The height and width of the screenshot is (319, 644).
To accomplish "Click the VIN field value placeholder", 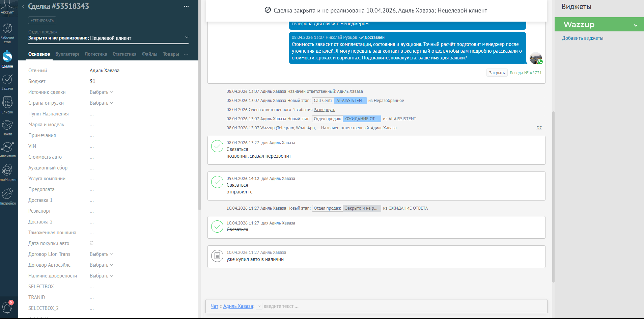I will point(92,147).
